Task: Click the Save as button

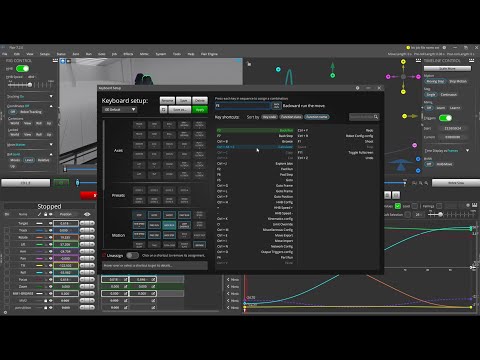Action: pos(179,110)
